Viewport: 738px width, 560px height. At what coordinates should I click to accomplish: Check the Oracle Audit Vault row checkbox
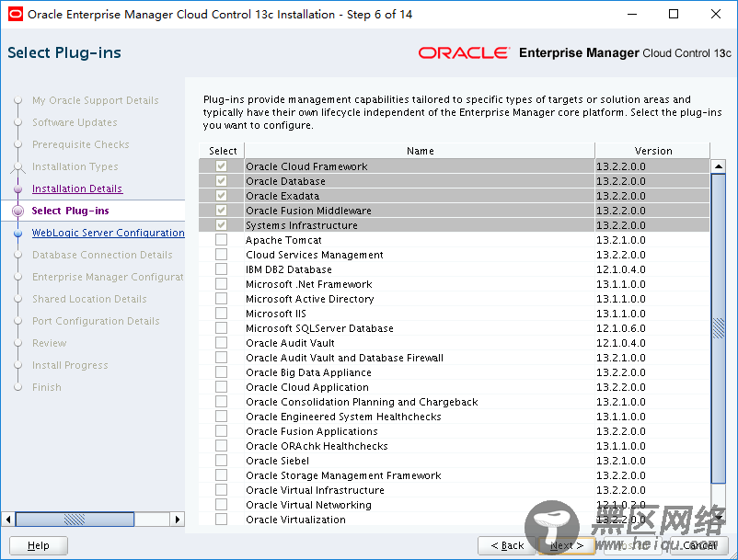click(x=221, y=343)
